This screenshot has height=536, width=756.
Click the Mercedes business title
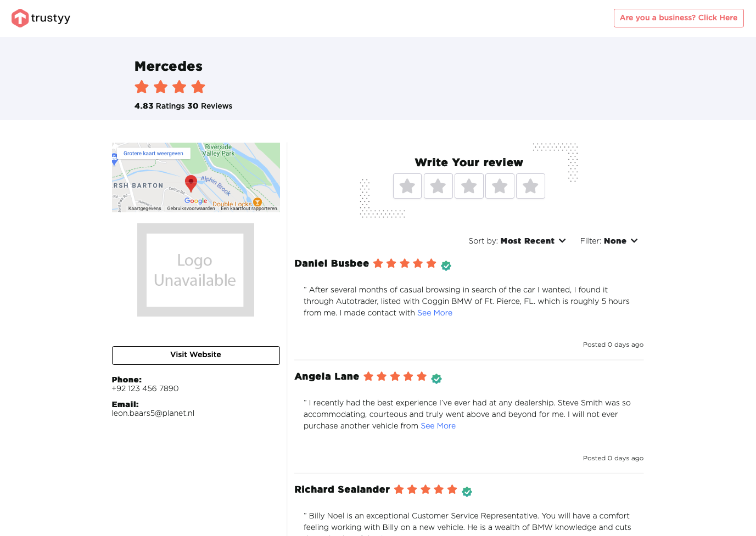169,66
